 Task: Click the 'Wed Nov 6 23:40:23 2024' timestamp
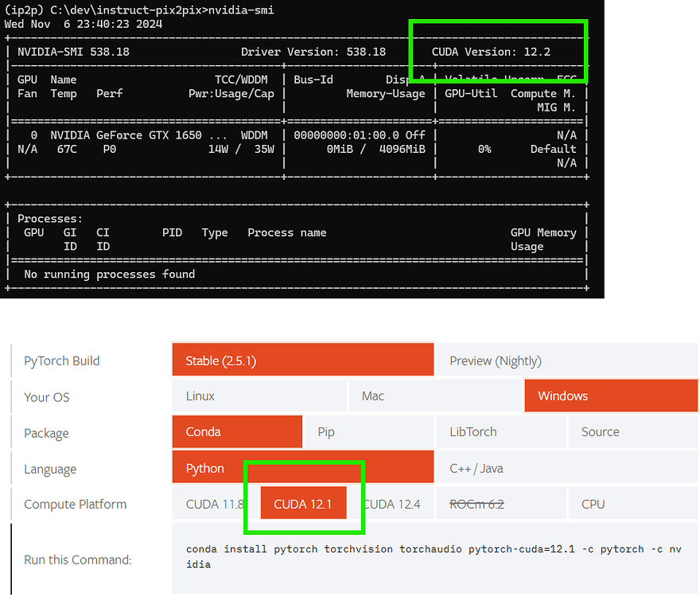83,24
